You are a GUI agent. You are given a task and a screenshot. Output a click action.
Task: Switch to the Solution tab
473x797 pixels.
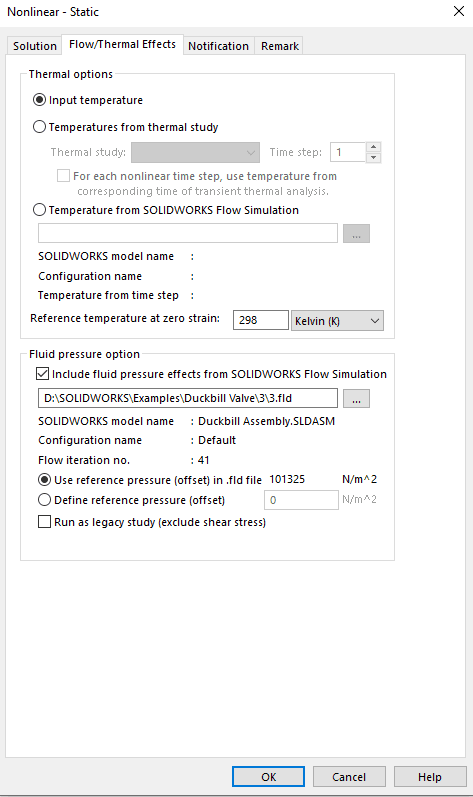[35, 46]
